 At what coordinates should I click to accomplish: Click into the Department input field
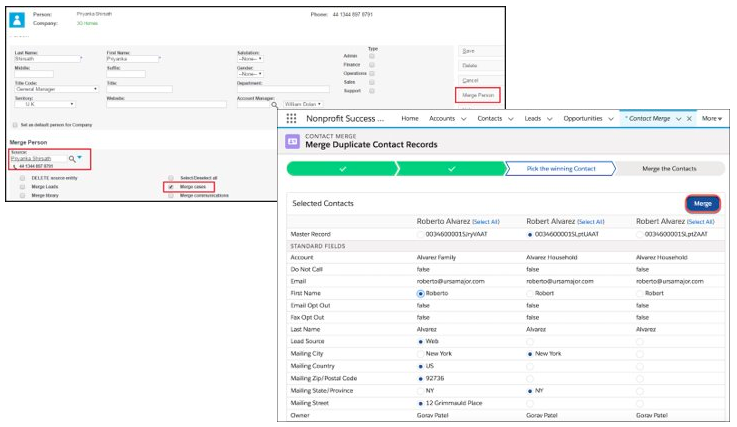(283, 89)
